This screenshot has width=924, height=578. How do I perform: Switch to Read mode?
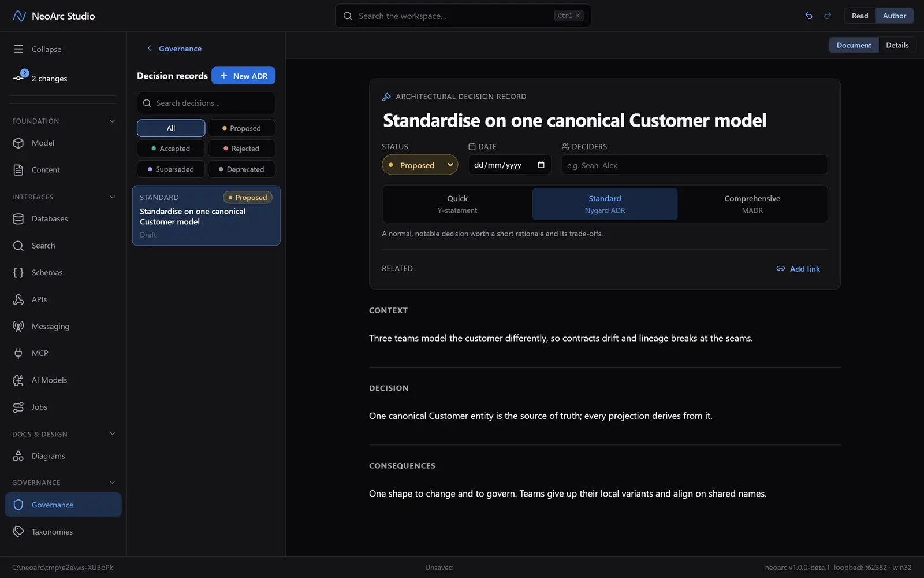click(860, 16)
